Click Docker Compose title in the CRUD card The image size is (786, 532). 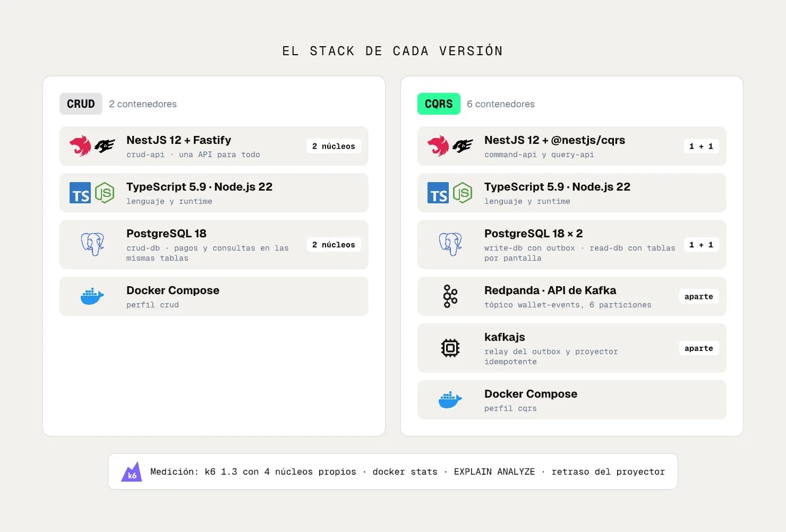point(173,290)
